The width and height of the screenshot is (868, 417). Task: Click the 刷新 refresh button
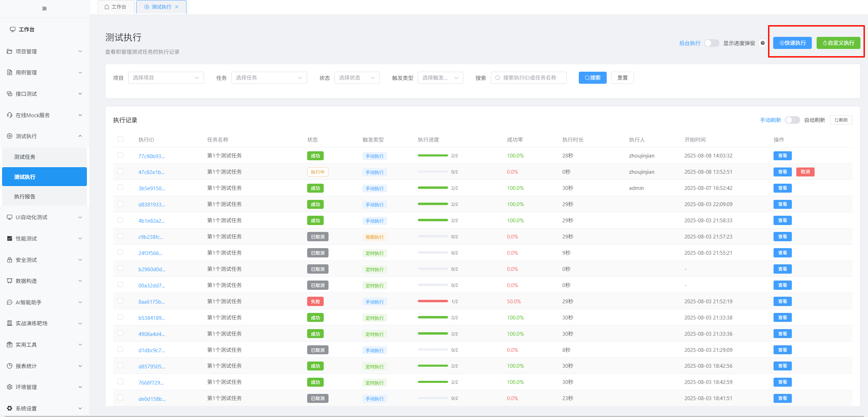tap(841, 120)
